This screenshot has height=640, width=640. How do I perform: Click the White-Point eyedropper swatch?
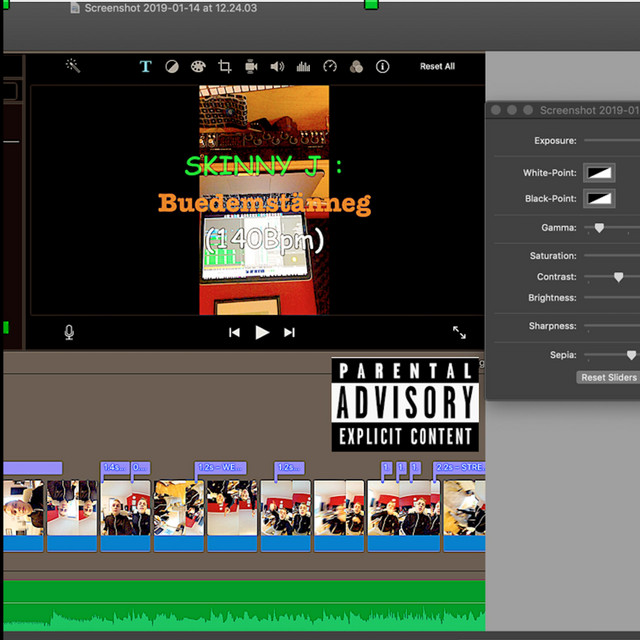(x=599, y=173)
